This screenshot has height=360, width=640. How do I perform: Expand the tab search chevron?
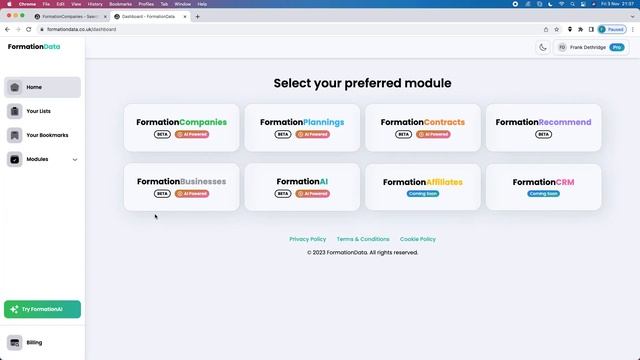[x=633, y=17]
